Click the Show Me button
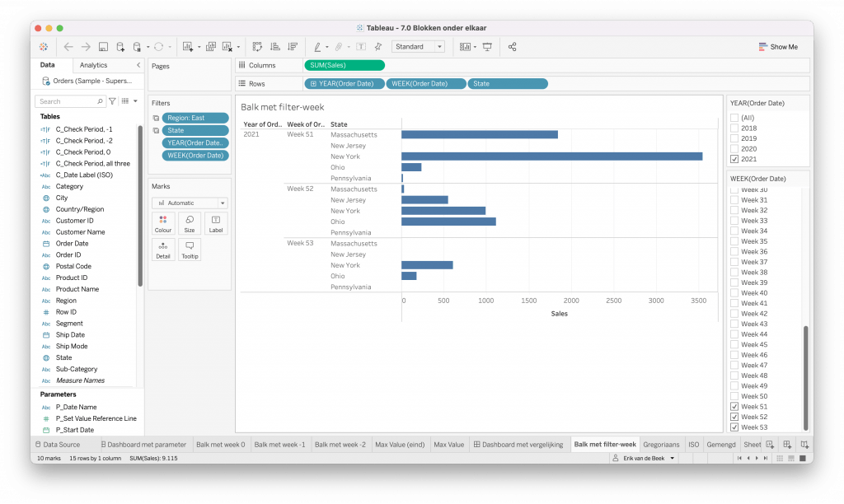The width and height of the screenshot is (844, 504). [778, 47]
